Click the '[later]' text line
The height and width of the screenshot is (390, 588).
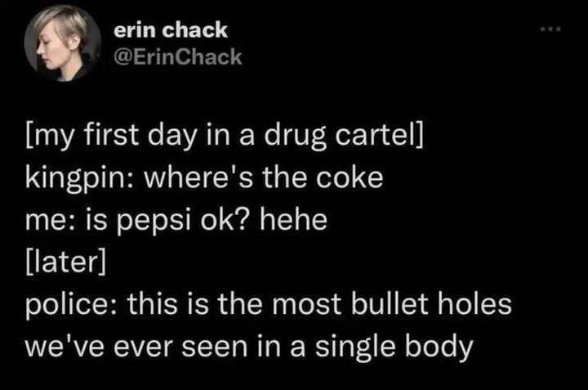67,262
